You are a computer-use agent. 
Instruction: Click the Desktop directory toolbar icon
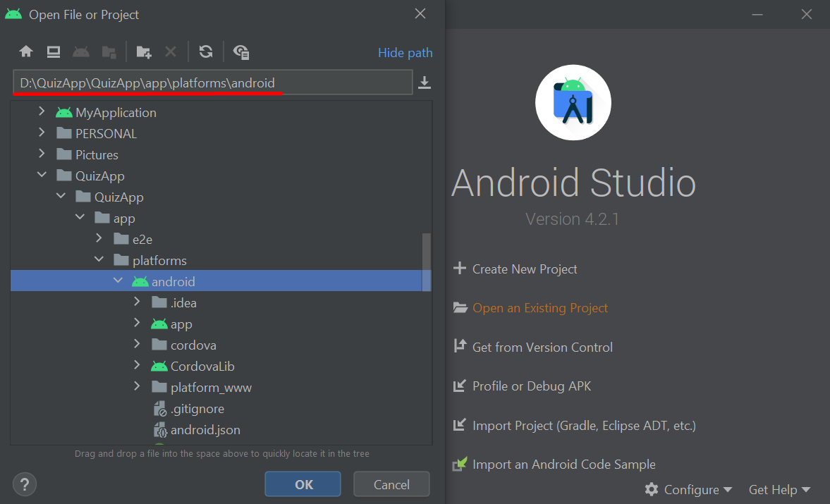pyautogui.click(x=54, y=52)
